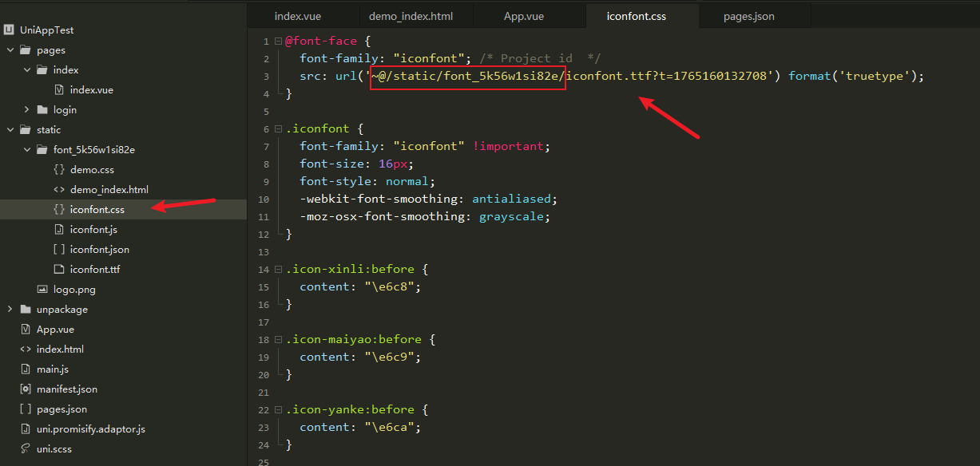Open uni.scss file name in tree

tap(55, 448)
